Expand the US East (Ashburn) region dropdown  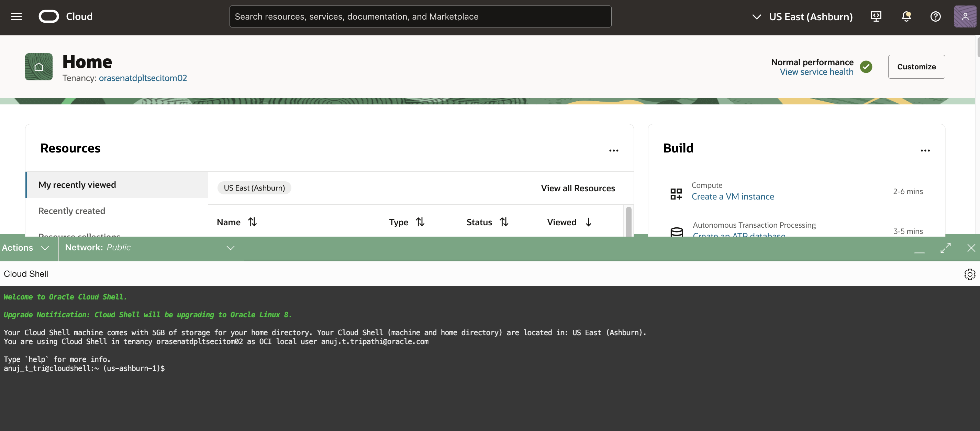coord(802,17)
